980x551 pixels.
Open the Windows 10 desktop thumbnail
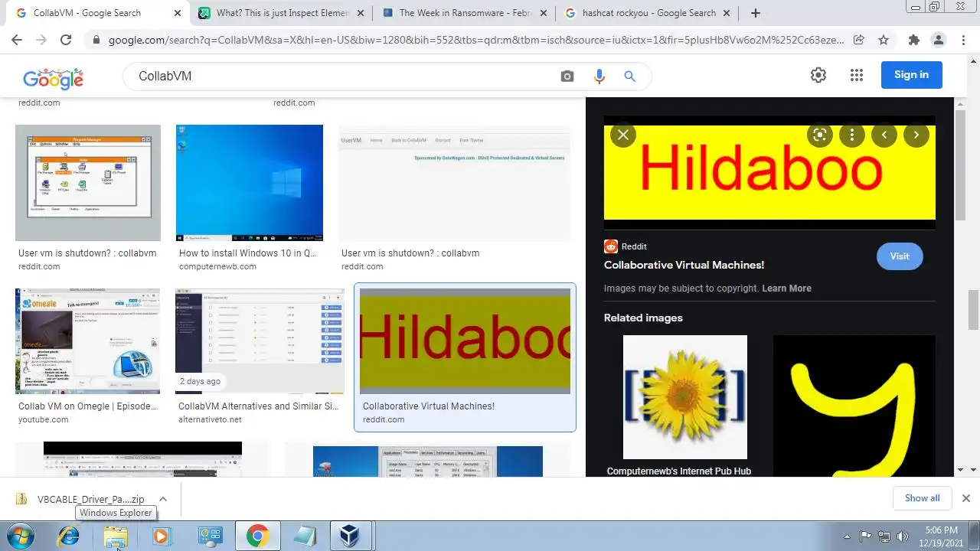(250, 183)
